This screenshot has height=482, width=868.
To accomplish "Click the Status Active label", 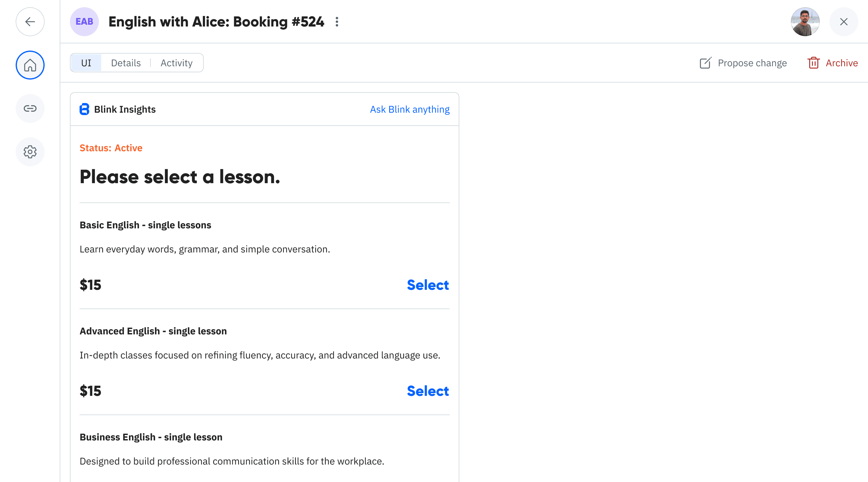I will [x=111, y=148].
